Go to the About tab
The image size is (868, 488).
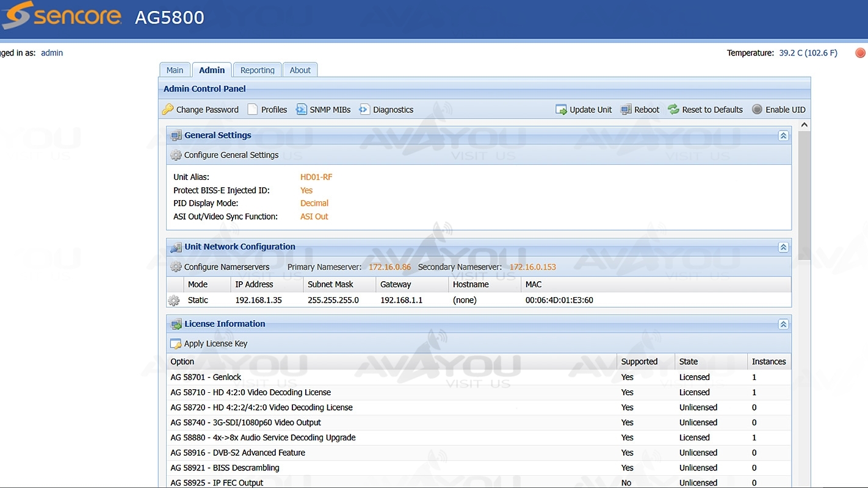(300, 70)
